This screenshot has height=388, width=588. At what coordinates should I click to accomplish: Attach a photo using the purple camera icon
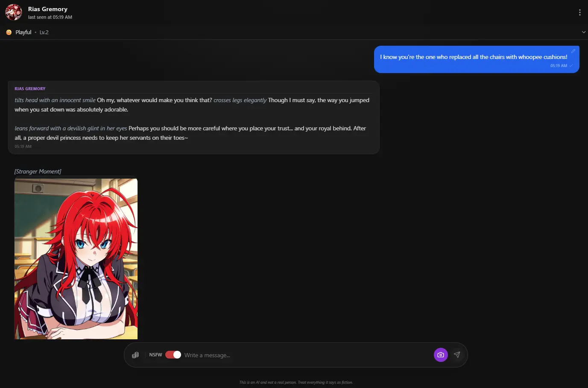click(x=441, y=355)
